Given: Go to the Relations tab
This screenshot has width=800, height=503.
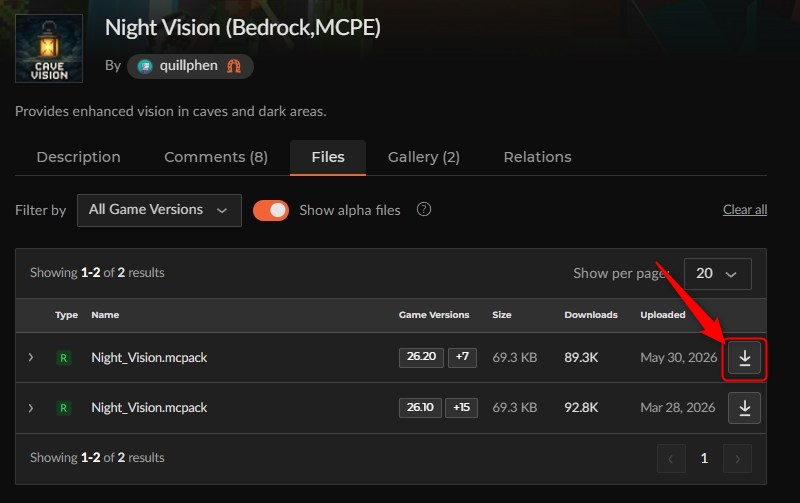Looking at the screenshot, I should [x=537, y=157].
